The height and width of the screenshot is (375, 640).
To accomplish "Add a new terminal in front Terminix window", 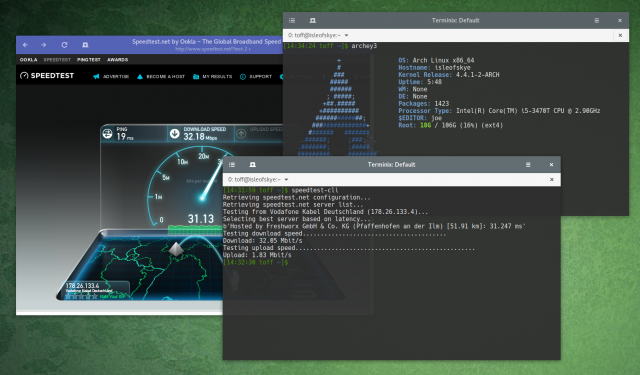I will tap(253, 164).
